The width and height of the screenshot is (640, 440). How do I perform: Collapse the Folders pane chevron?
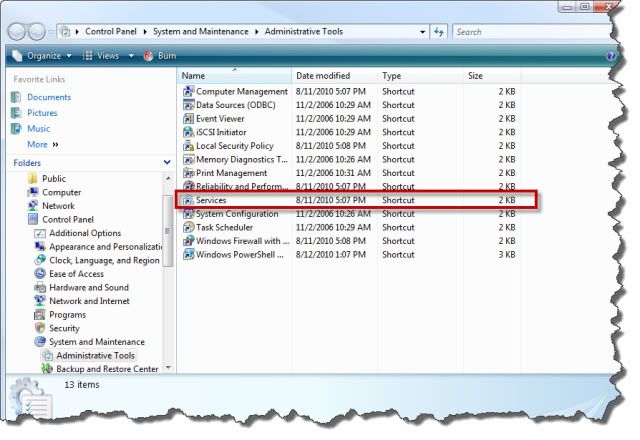pos(167,162)
